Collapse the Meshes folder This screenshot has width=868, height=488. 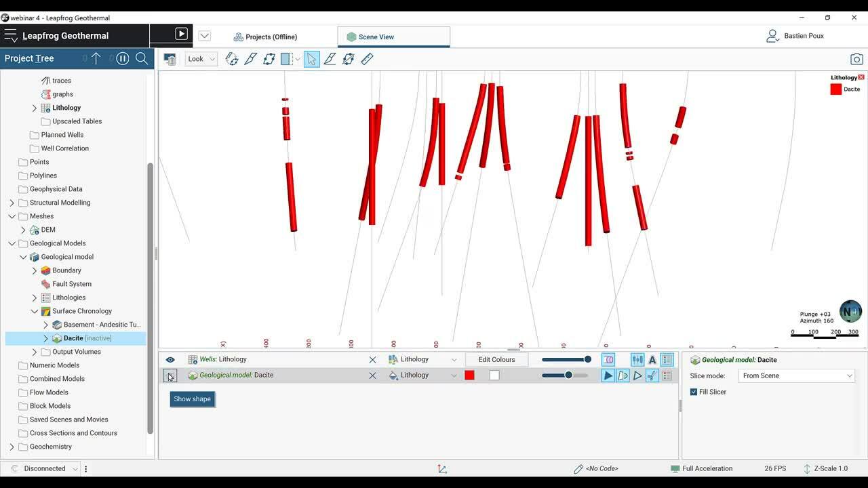click(12, 216)
